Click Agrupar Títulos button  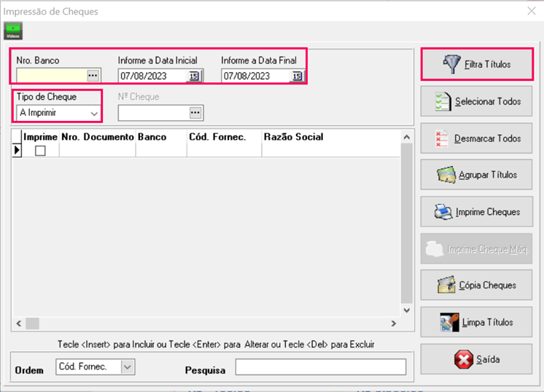(476, 175)
